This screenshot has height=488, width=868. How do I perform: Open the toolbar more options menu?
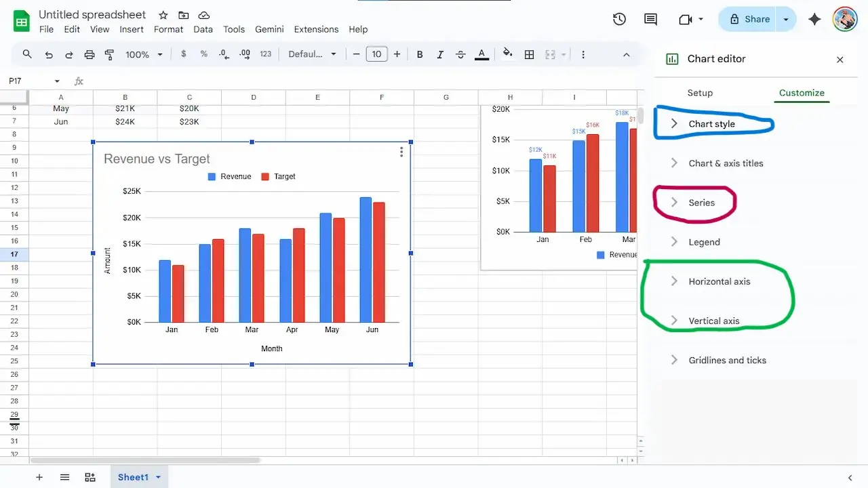pos(583,54)
